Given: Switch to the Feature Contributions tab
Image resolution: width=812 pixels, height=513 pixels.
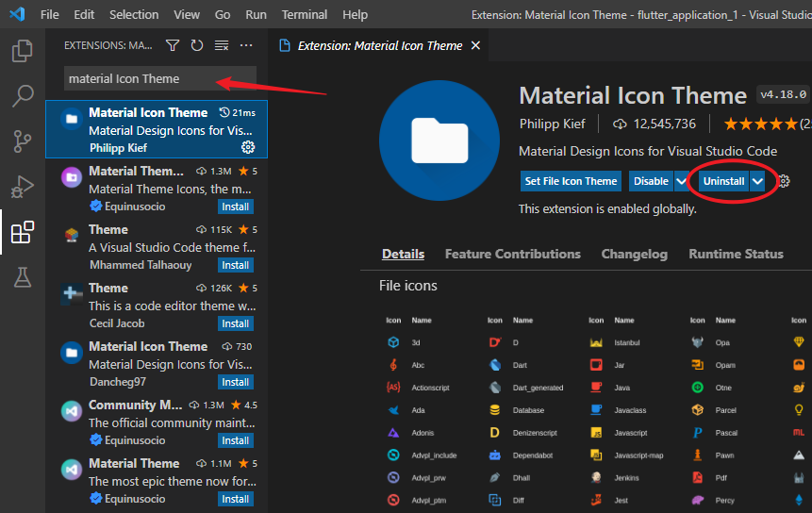Looking at the screenshot, I should (513, 255).
